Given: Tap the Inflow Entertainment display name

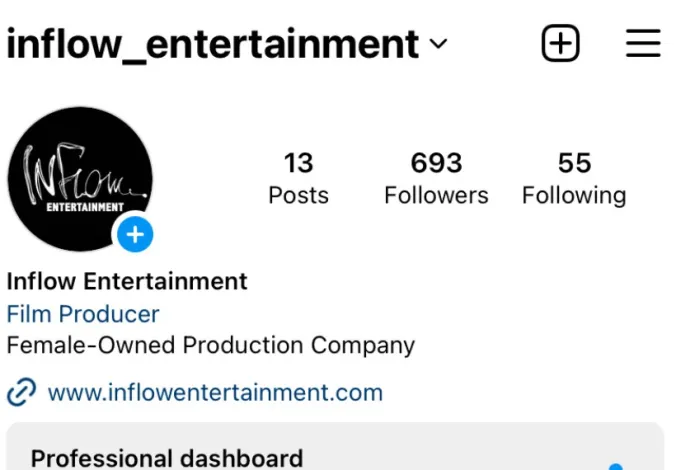Looking at the screenshot, I should 127,281.
